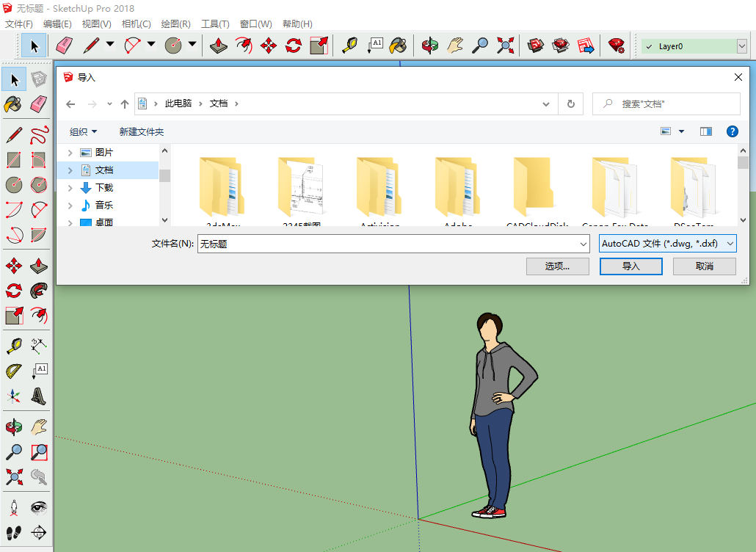
Task: Go up one folder level arrow
Action: pos(125,104)
